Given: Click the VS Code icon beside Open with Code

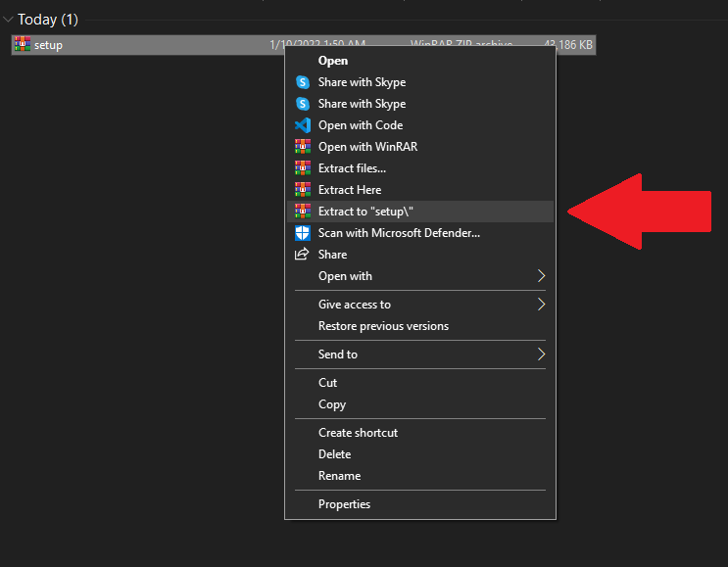Looking at the screenshot, I should [x=303, y=125].
